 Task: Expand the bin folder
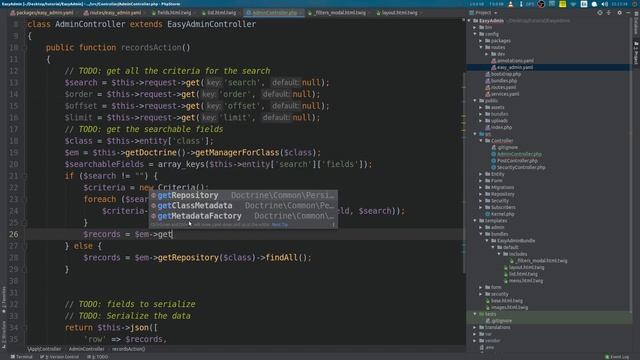[x=475, y=27]
